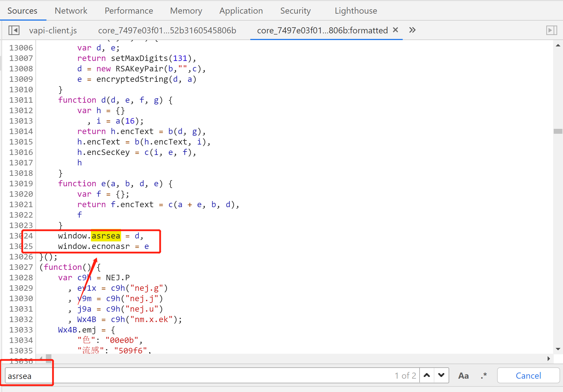Click the vertical scrollbar position marker
The height and width of the screenshot is (392, 563).
point(558,131)
